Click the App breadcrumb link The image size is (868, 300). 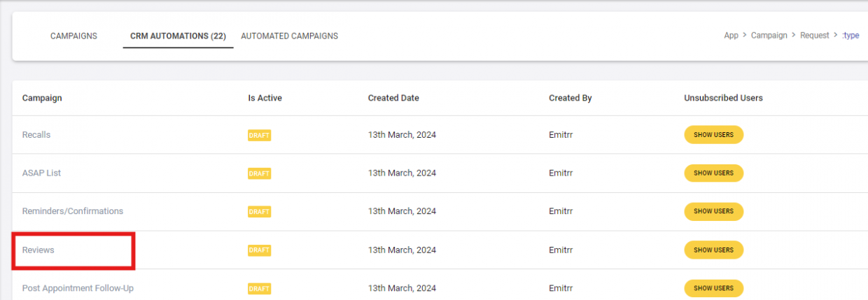click(731, 36)
